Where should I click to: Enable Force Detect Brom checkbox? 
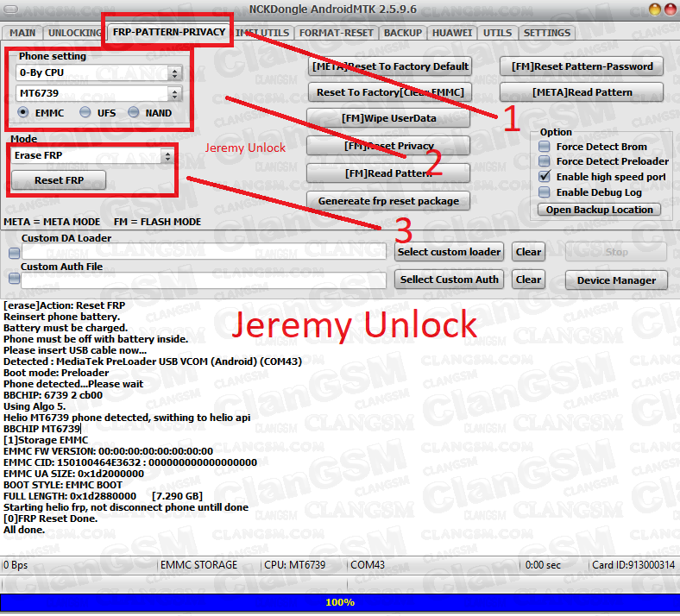[x=545, y=147]
